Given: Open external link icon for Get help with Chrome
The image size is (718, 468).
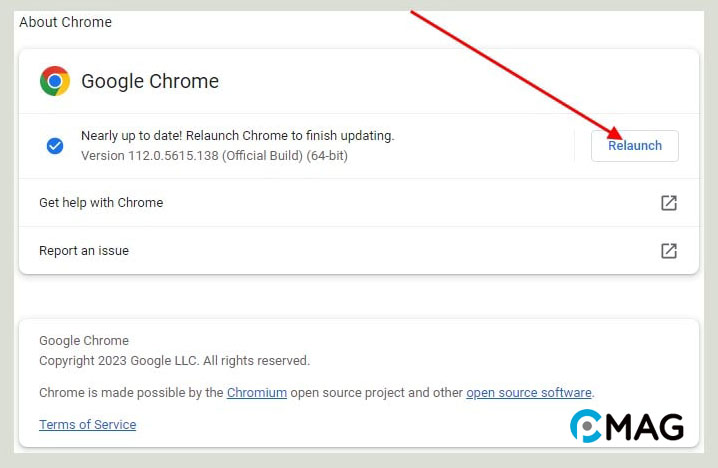Looking at the screenshot, I should pyautogui.click(x=669, y=202).
